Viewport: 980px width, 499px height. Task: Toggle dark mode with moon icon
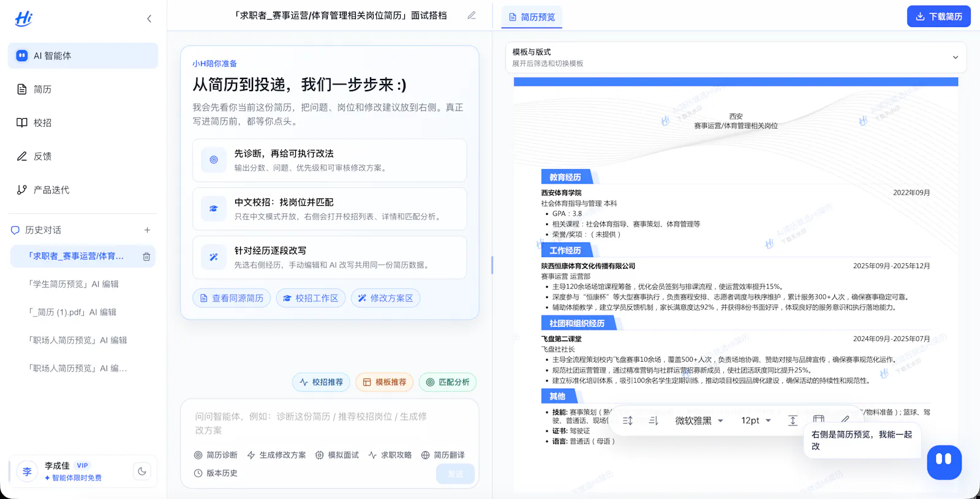click(142, 471)
